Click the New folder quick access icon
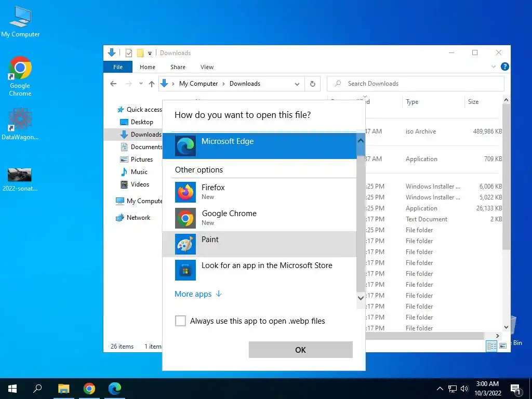This screenshot has width=532, height=399. (140, 53)
